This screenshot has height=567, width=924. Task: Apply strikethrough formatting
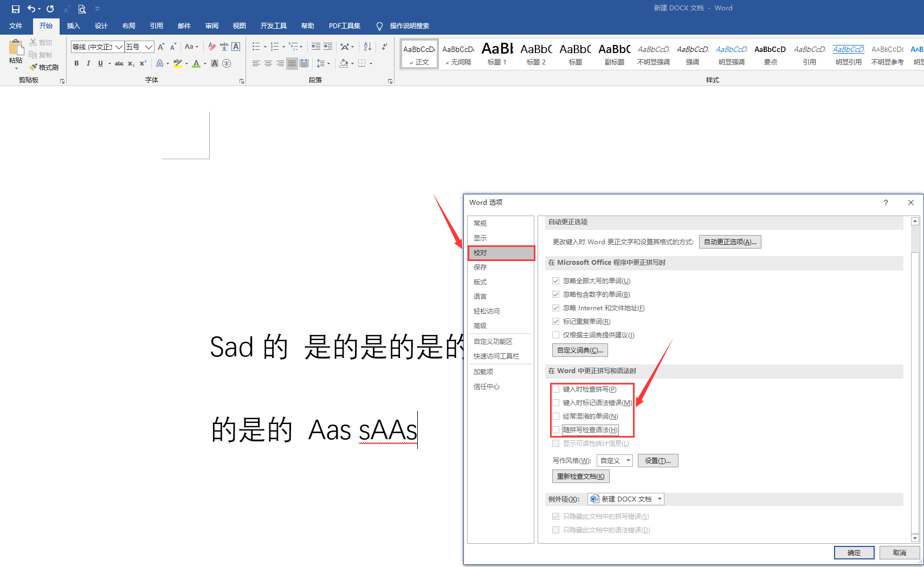click(x=119, y=63)
